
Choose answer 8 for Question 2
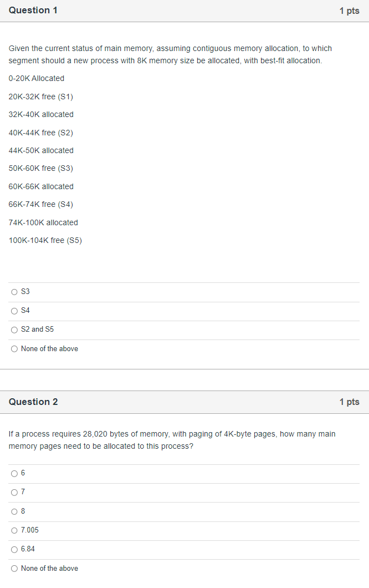[14, 511]
